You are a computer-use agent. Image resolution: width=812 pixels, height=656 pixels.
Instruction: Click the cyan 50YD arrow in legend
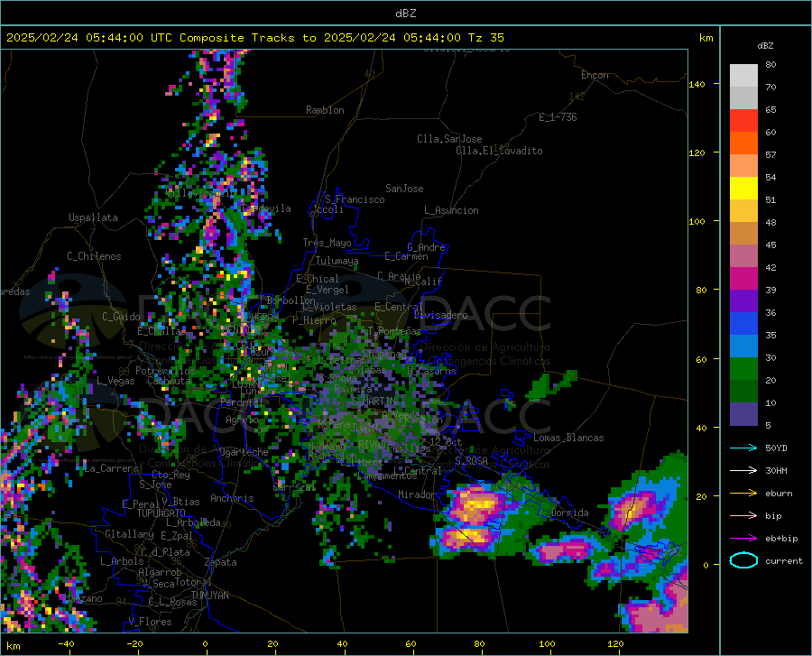[x=743, y=448]
